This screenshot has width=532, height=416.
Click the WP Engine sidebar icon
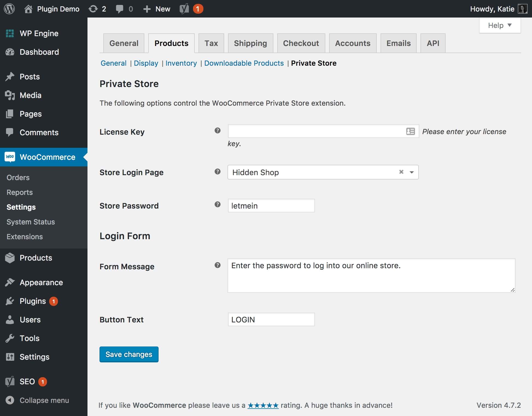point(10,33)
